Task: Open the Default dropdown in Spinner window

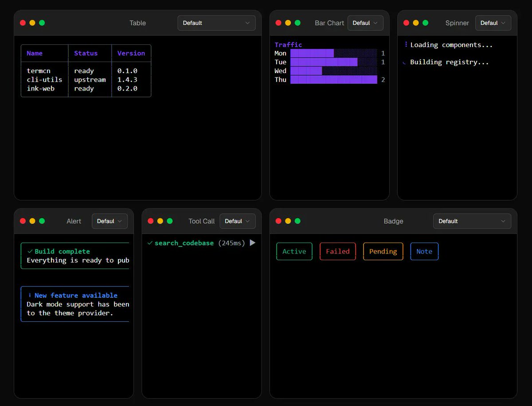Action: (493, 23)
